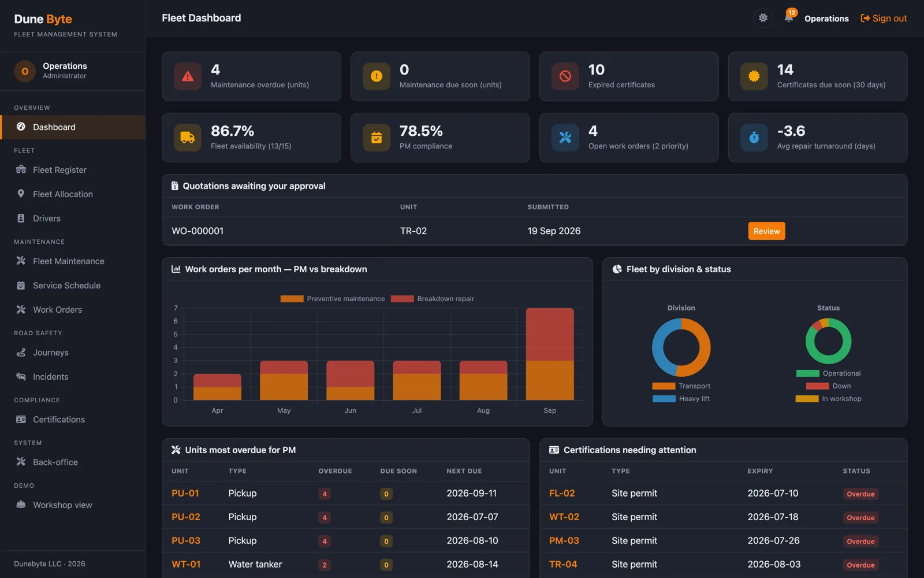Screen dimensions: 924x578
Task: Click the Dune Byte logo
Action: 43,19
